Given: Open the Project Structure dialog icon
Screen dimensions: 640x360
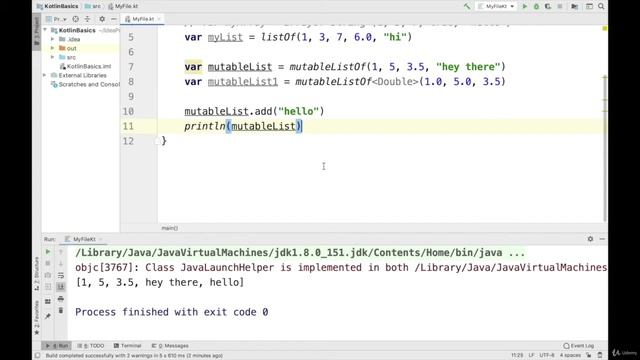Looking at the screenshot, I should point(575,6).
